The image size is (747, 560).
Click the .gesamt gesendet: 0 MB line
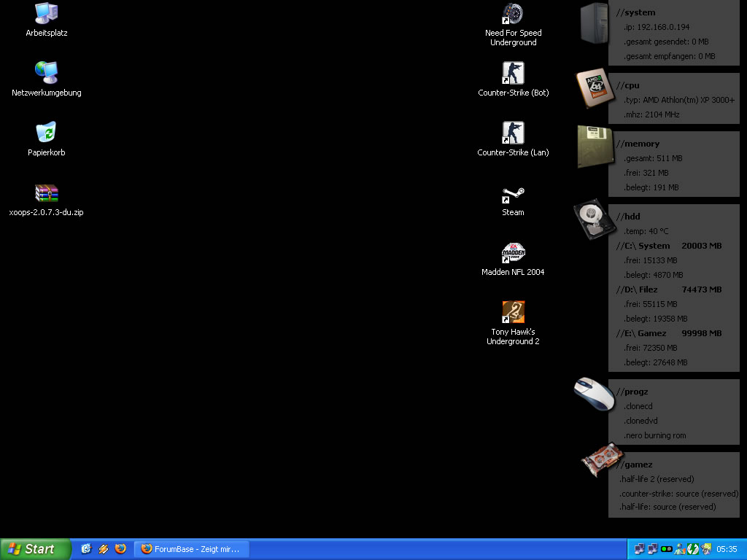coord(666,42)
